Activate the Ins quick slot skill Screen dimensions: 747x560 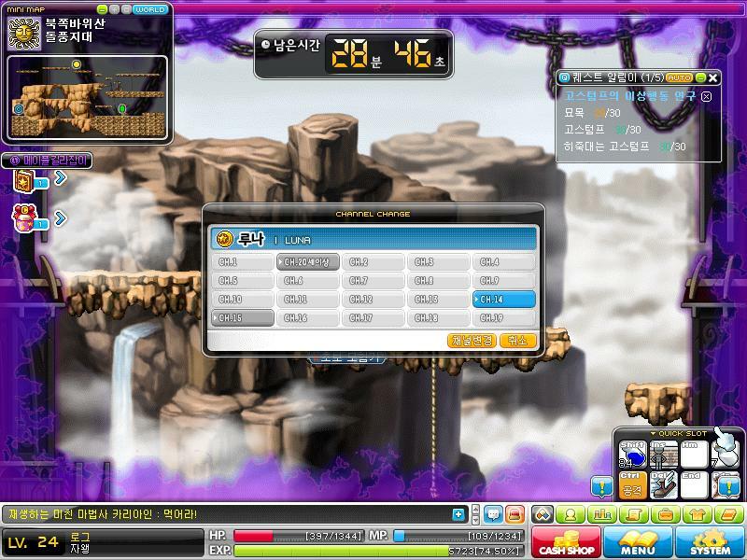coord(664,454)
